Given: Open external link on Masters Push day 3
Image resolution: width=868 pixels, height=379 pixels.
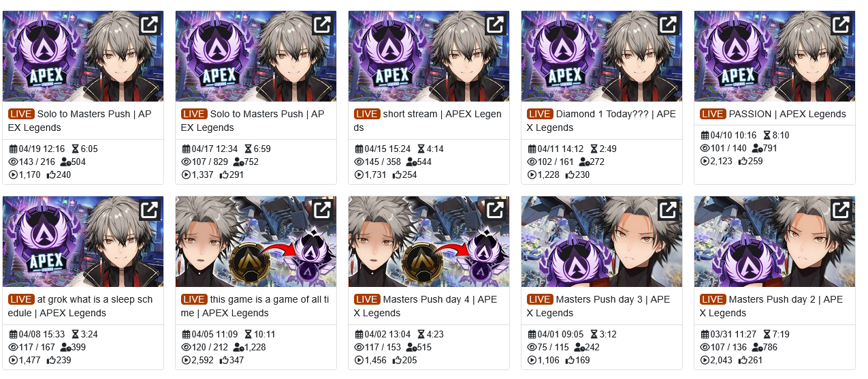Looking at the screenshot, I should [668, 210].
